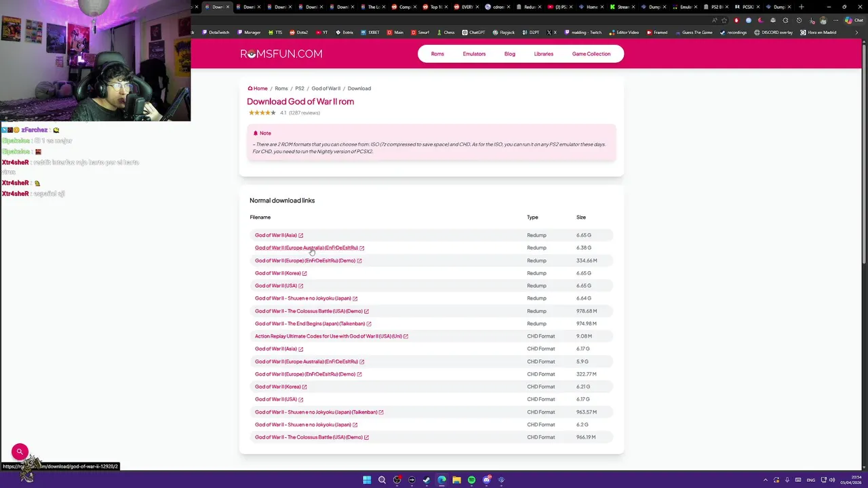Expand the bookmarks overflow chevron

[856, 33]
